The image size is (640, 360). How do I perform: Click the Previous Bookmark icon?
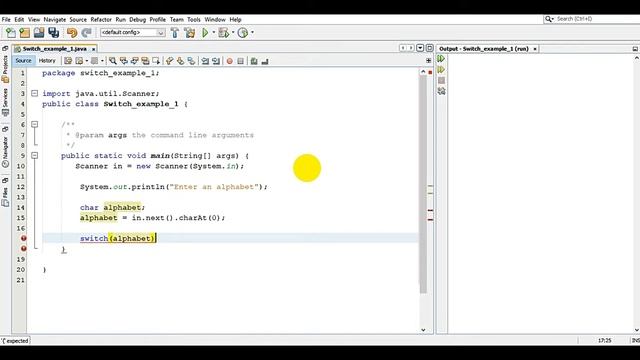pos(169,61)
